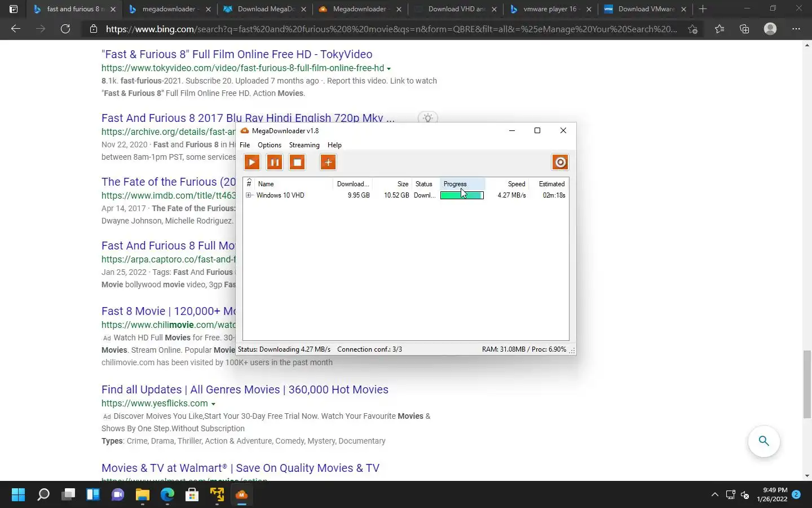Open Task View on the taskbar

coord(68,495)
